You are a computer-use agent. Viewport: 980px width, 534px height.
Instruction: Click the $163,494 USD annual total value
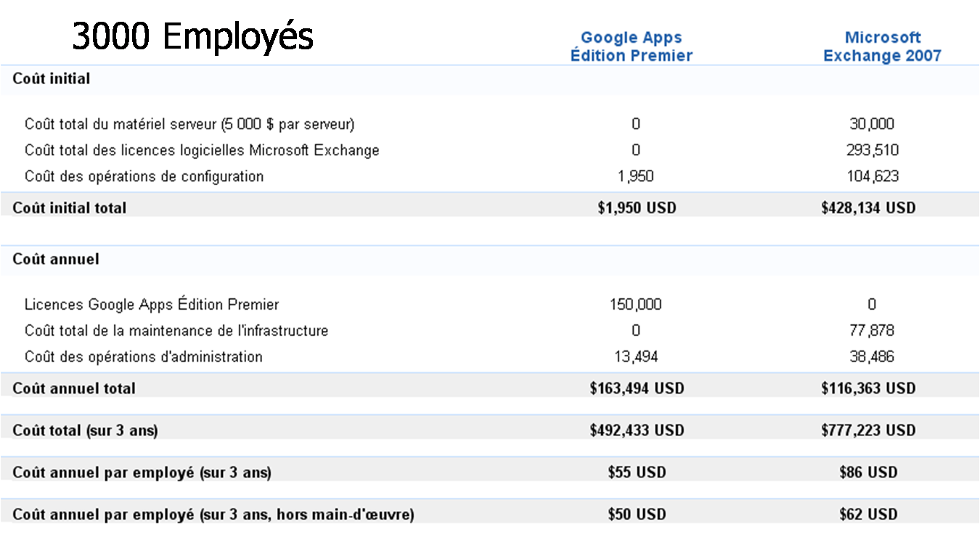pyautogui.click(x=637, y=389)
